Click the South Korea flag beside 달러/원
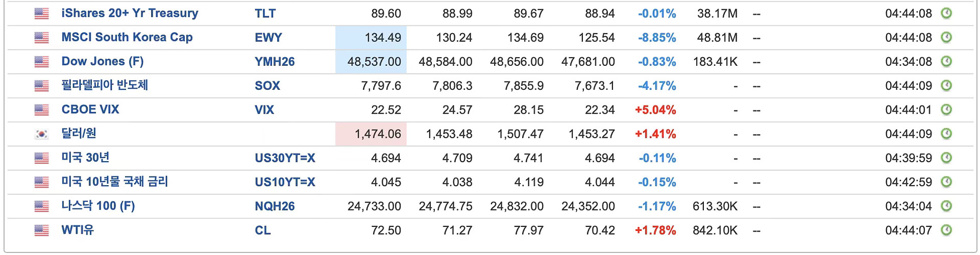Image resolution: width=980 pixels, height=255 pixels. click(x=41, y=134)
